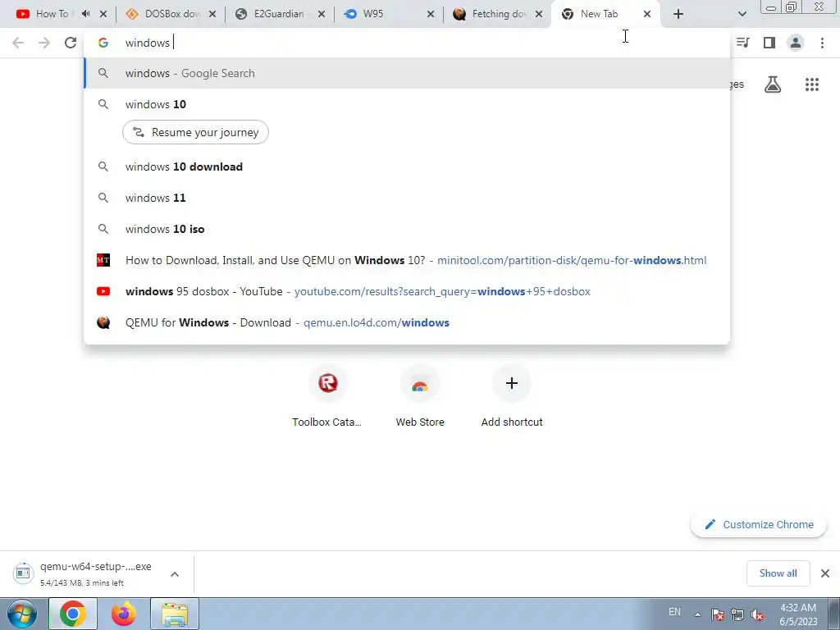Viewport: 840px width, 630px height.
Task: Open the MiniTool QEMU on Windows 10 suggestion
Action: click(407, 260)
